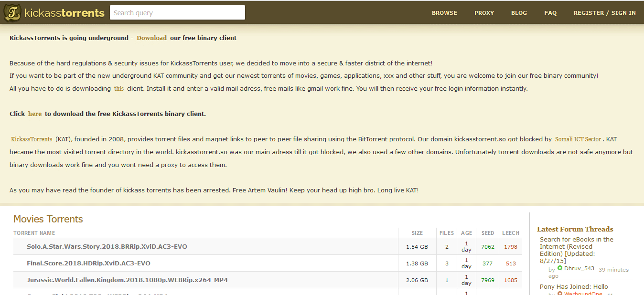Screen dimensions: 644x295
Task: Click the 1.54 GB size cell
Action: coord(417,247)
